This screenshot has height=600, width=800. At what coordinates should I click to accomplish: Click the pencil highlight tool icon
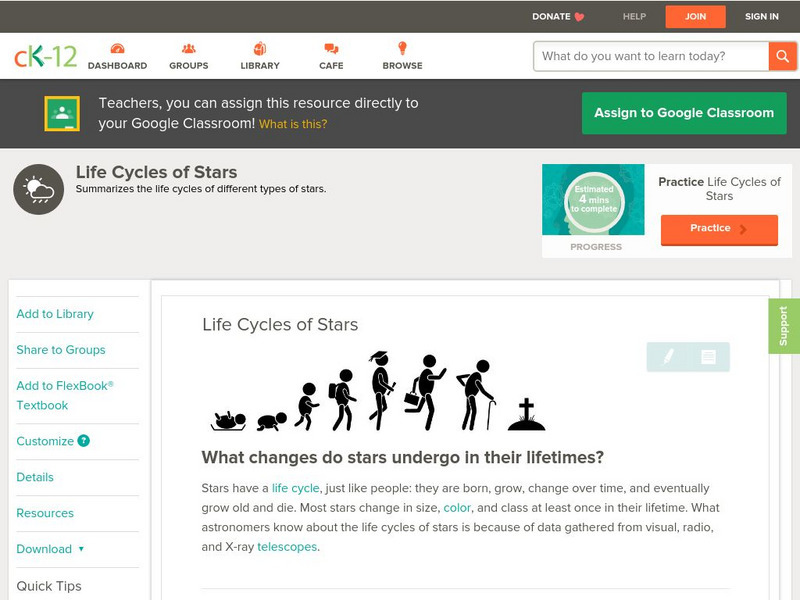pyautogui.click(x=668, y=356)
